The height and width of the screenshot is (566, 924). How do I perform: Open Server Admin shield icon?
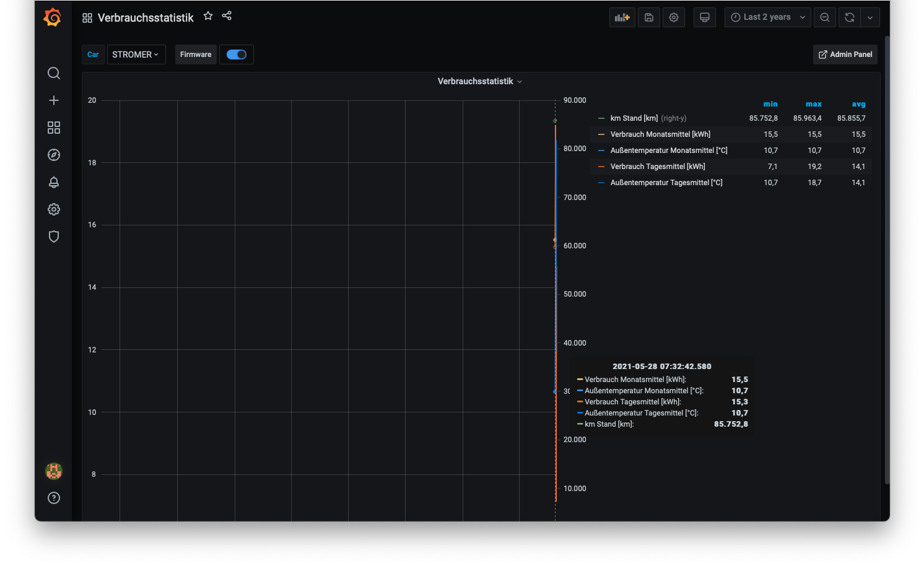pos(54,237)
